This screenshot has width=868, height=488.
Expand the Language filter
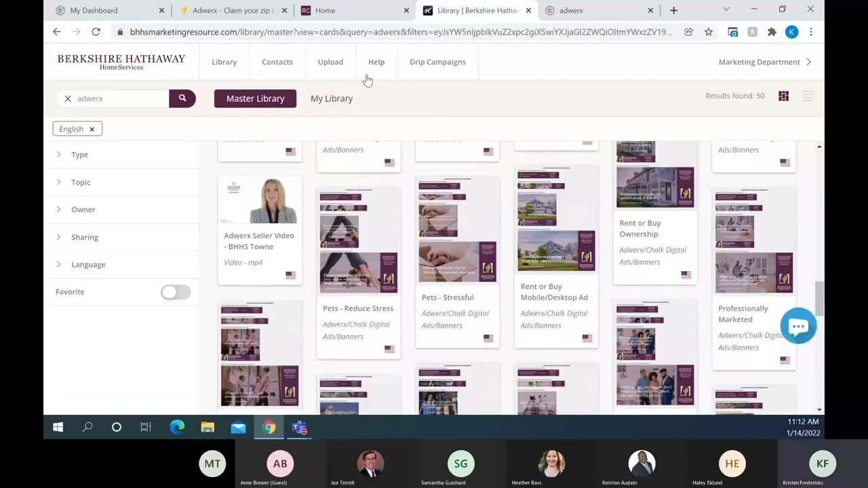(88, 264)
